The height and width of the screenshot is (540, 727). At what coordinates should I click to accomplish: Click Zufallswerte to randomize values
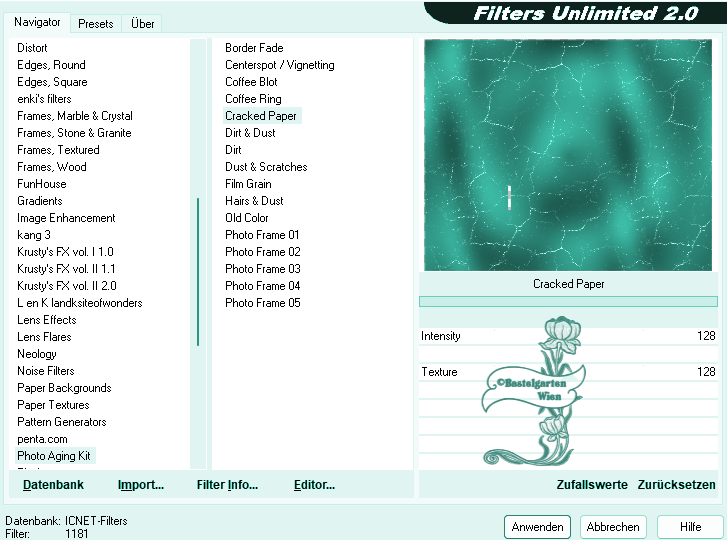[592, 485]
